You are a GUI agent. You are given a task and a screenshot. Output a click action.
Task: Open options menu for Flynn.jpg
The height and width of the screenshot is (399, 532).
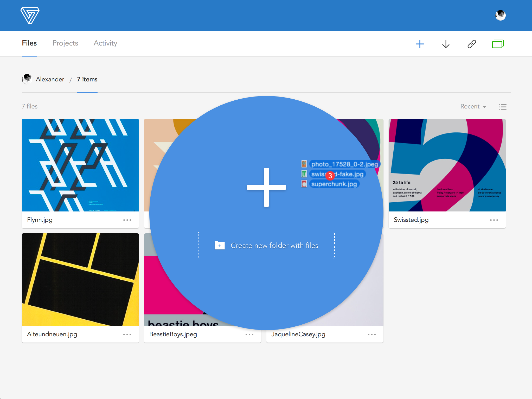[127, 220]
